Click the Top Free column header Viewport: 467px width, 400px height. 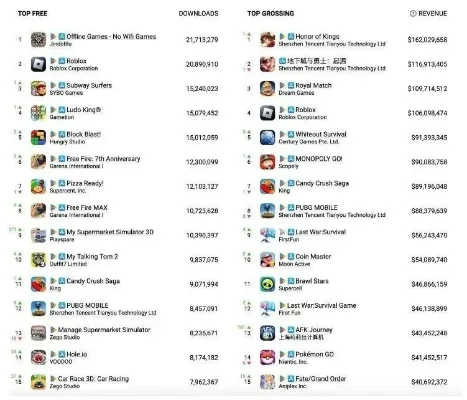[x=32, y=13]
